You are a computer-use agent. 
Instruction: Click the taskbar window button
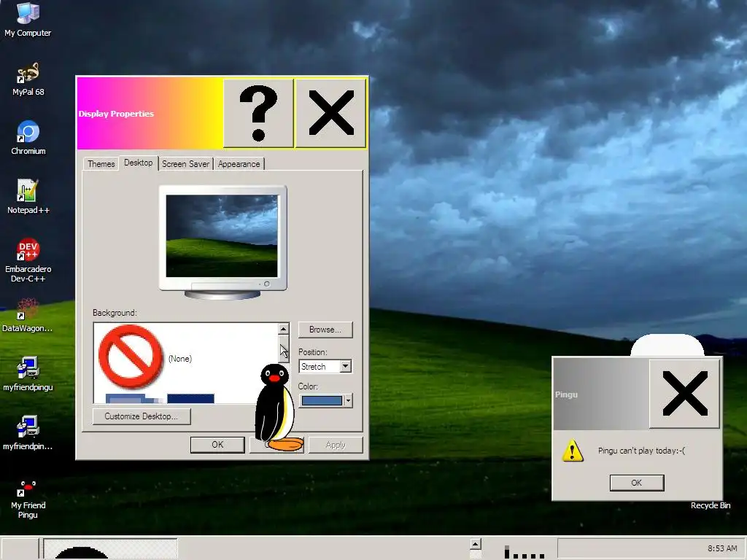point(111,548)
